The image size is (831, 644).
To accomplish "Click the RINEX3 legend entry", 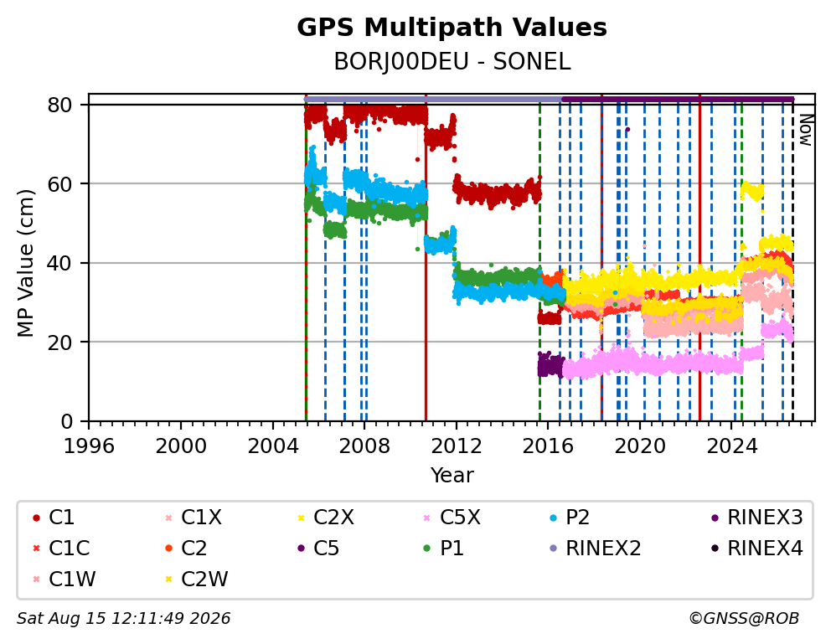I will point(757,518).
